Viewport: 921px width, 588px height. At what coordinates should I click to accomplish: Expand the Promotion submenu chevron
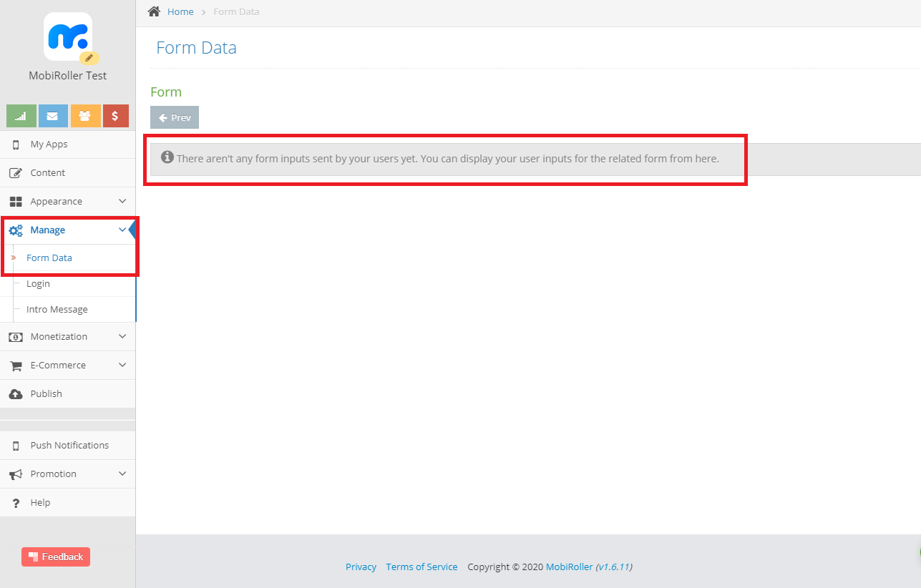122,474
